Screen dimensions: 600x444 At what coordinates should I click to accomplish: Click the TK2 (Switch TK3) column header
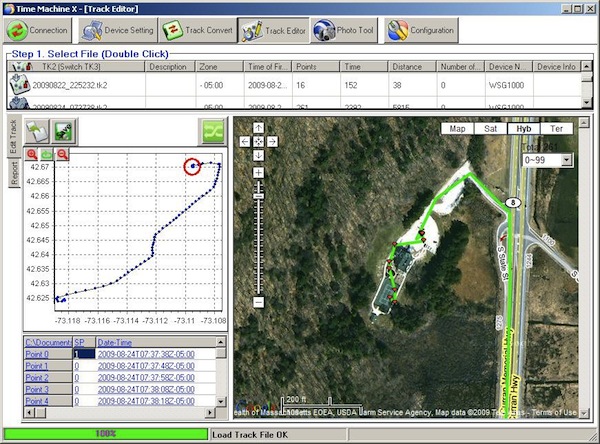(77, 67)
